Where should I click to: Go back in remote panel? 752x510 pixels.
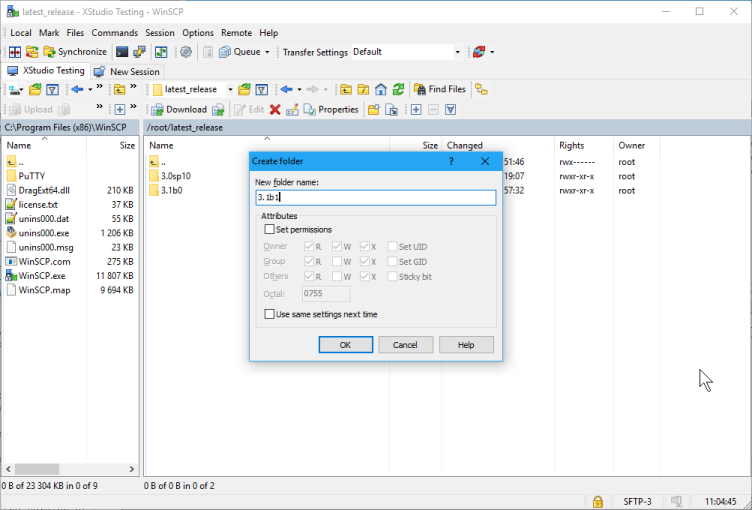point(286,90)
